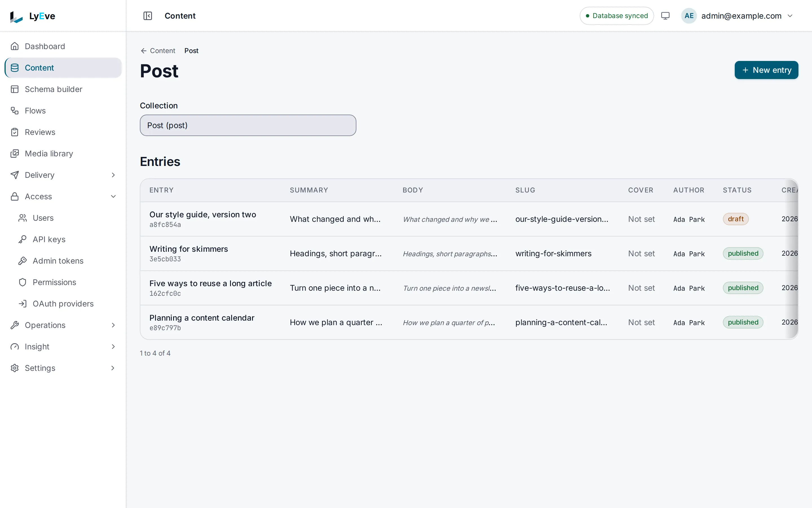
Task: Click the Permissions shield icon
Action: [x=23, y=282]
